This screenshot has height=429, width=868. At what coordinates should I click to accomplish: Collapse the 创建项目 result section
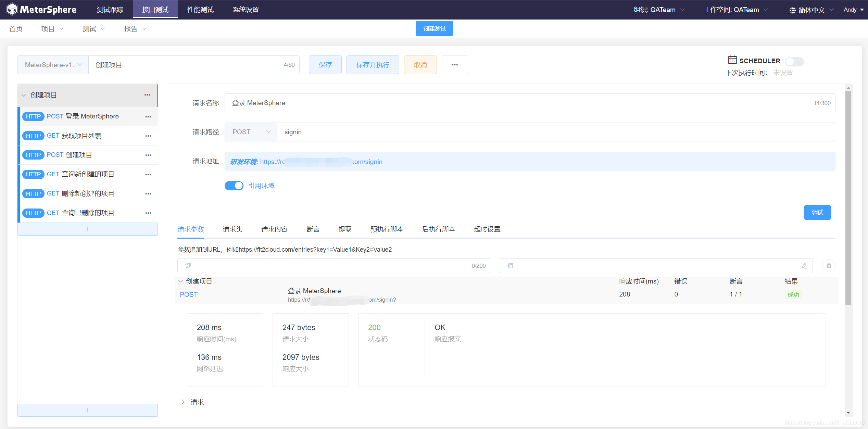pos(180,281)
